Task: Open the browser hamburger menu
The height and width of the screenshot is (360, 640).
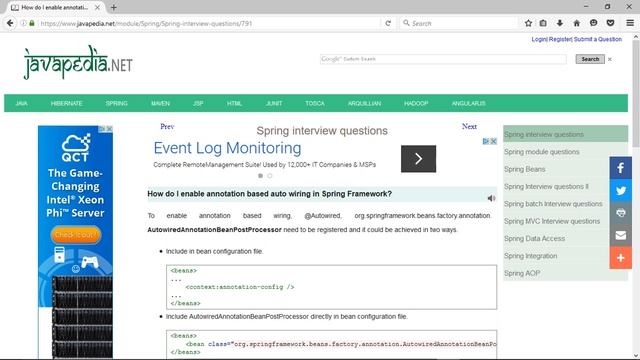Action: pyautogui.click(x=630, y=23)
